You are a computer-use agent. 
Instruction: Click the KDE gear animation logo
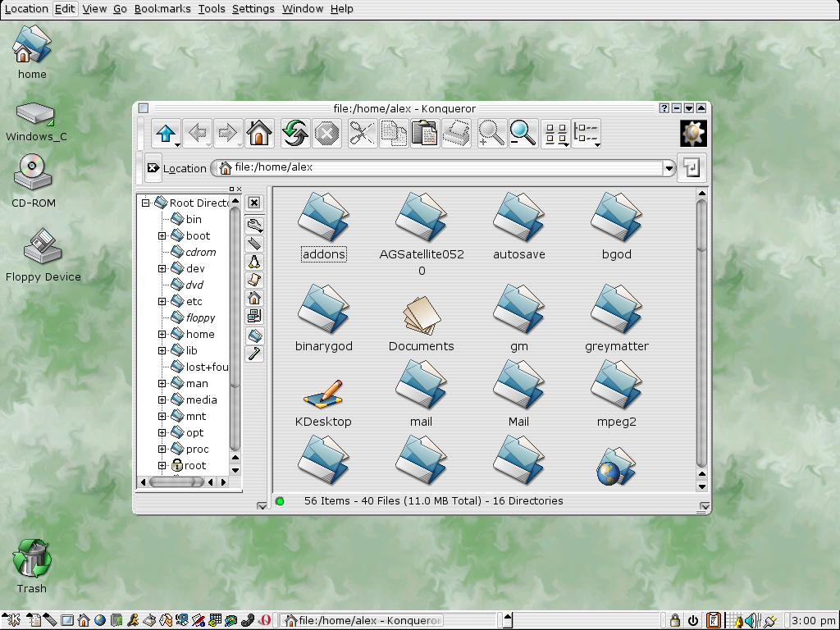coord(693,134)
